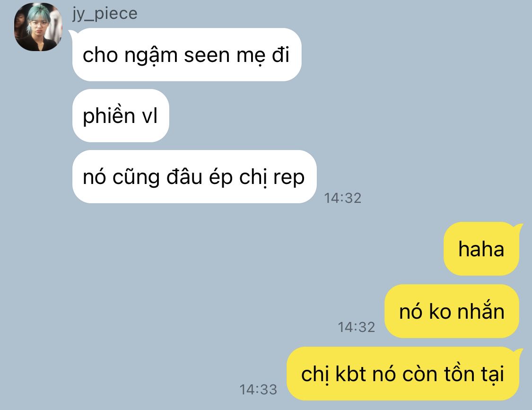Select the 'nó ko nhắn' message bubble

[x=452, y=311]
